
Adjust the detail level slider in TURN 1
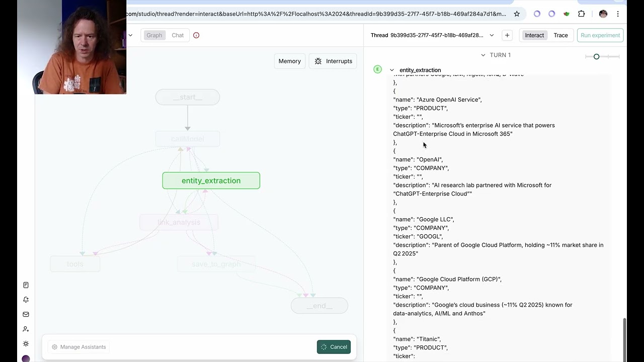[597, 57]
